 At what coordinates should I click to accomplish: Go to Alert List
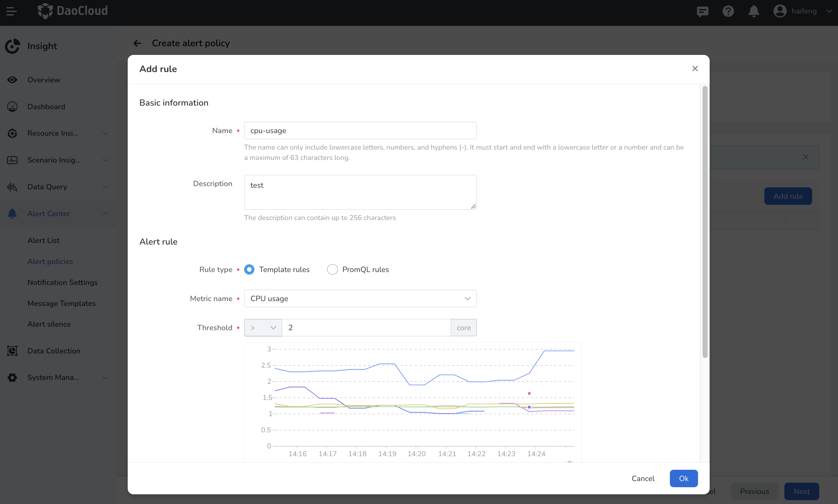[44, 240]
